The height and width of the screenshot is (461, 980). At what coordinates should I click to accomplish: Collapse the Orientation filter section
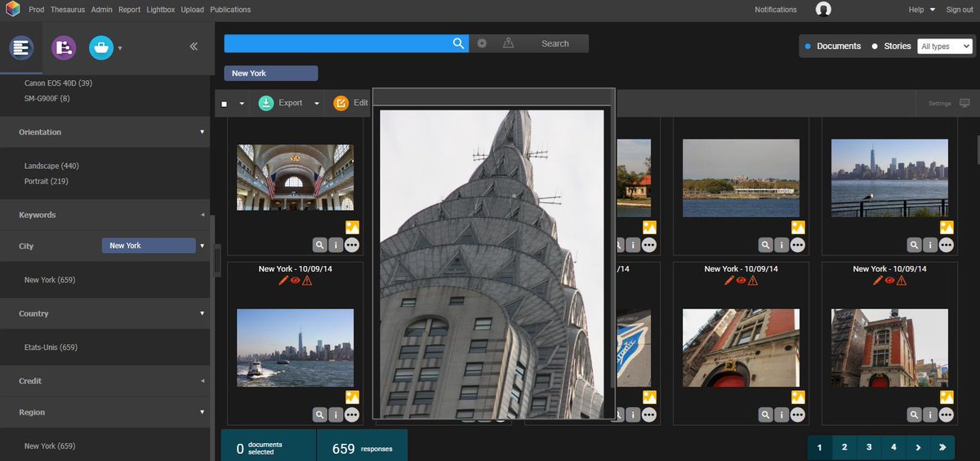202,131
